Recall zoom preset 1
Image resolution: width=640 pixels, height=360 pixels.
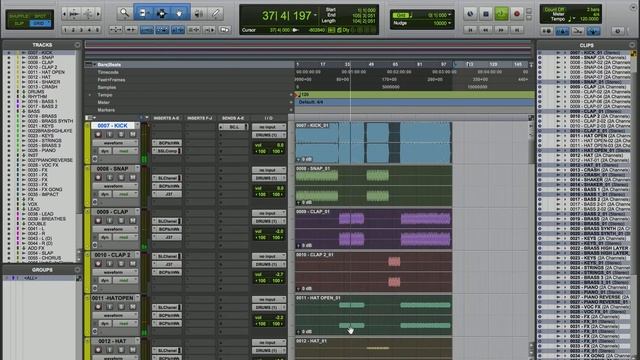[x=65, y=30]
